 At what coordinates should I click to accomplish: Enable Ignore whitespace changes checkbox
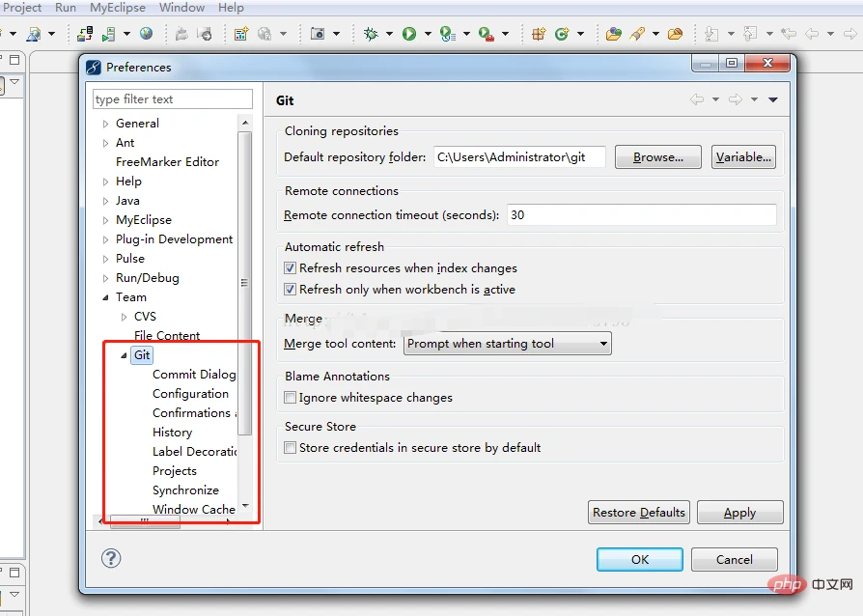[290, 398]
